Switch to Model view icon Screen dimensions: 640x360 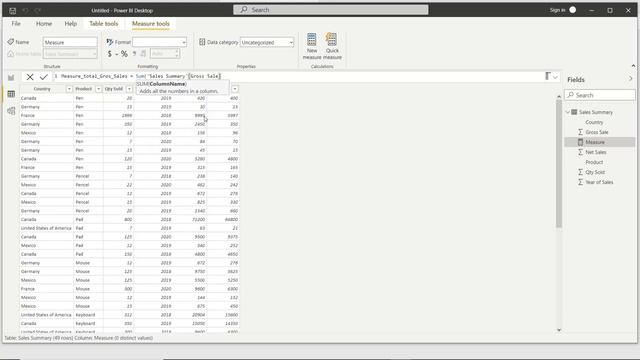pyautogui.click(x=11, y=111)
